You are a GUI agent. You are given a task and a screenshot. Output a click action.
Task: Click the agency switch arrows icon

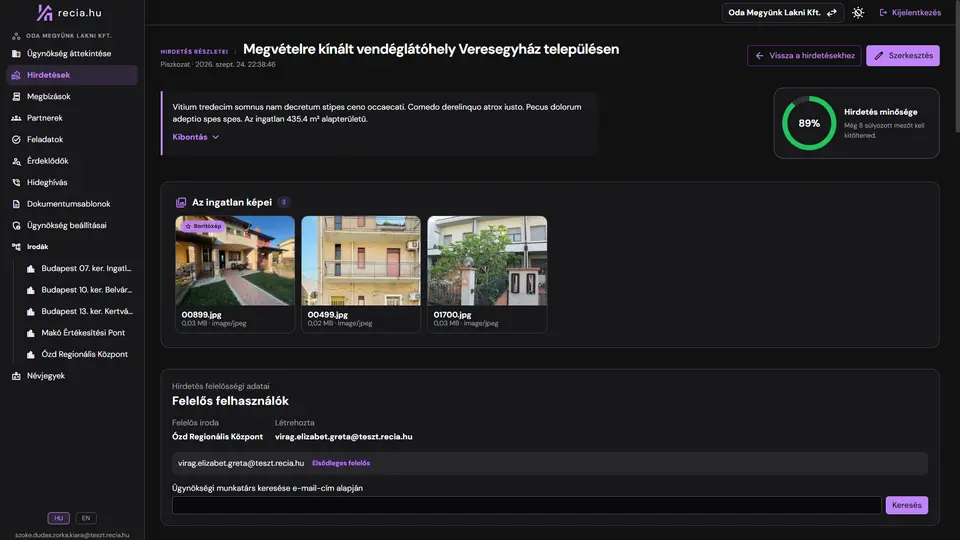coord(831,12)
